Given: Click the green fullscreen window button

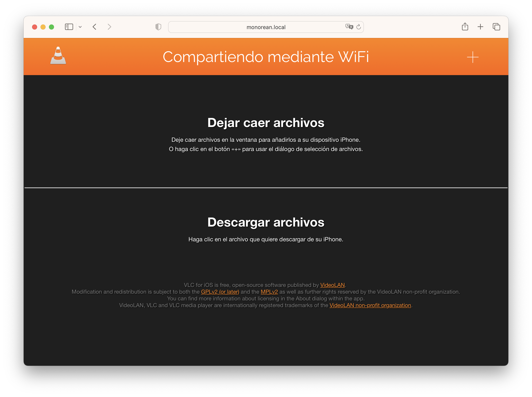Looking at the screenshot, I should [51, 27].
